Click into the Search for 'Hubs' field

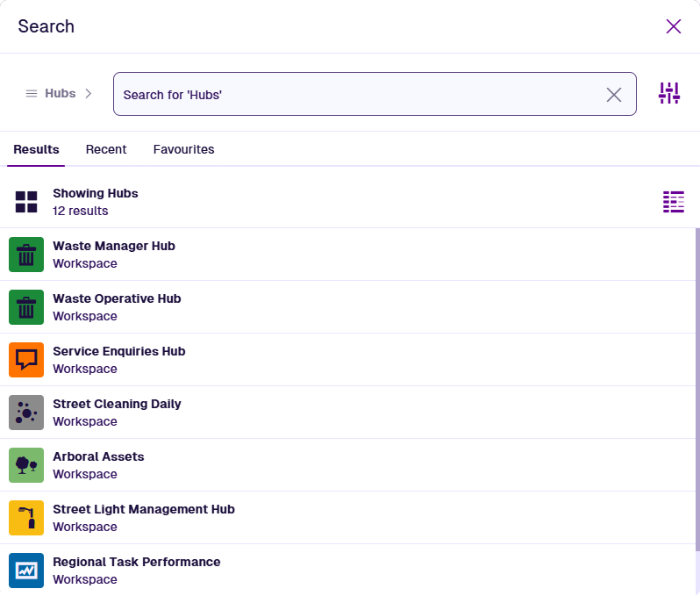351,95
